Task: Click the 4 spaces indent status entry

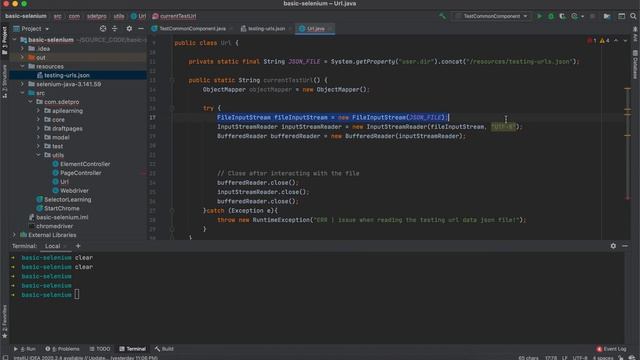Action: [x=603, y=358]
